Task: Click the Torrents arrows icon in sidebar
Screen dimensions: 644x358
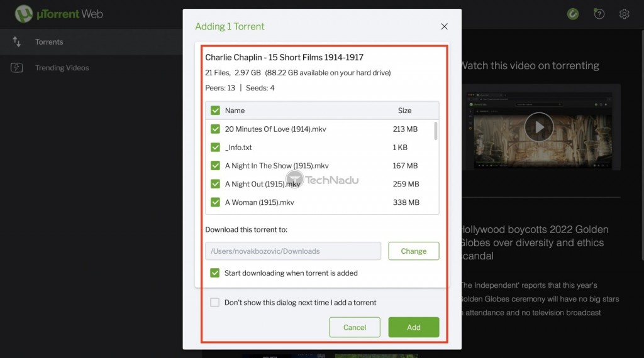Action: tap(16, 42)
